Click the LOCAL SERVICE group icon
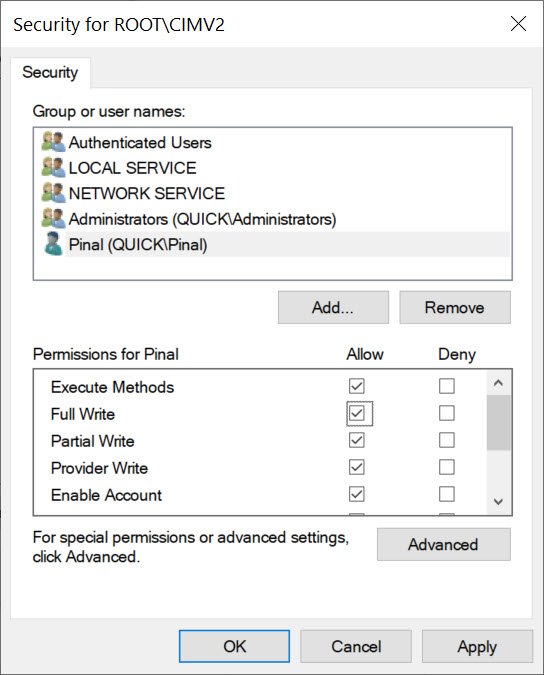544x675 pixels. pyautogui.click(x=53, y=167)
